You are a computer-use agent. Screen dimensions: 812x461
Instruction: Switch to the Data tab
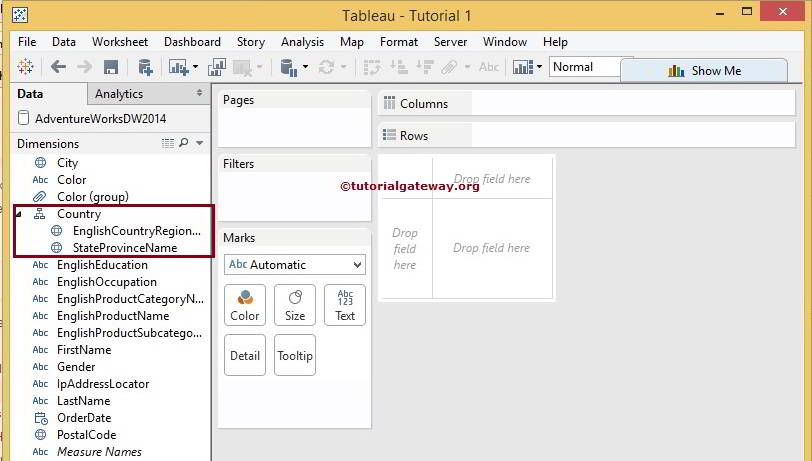pos(49,94)
